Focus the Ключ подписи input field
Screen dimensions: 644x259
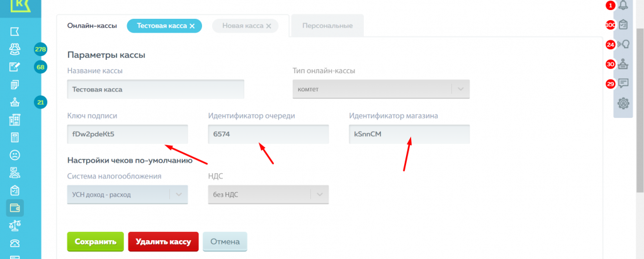pos(127,134)
